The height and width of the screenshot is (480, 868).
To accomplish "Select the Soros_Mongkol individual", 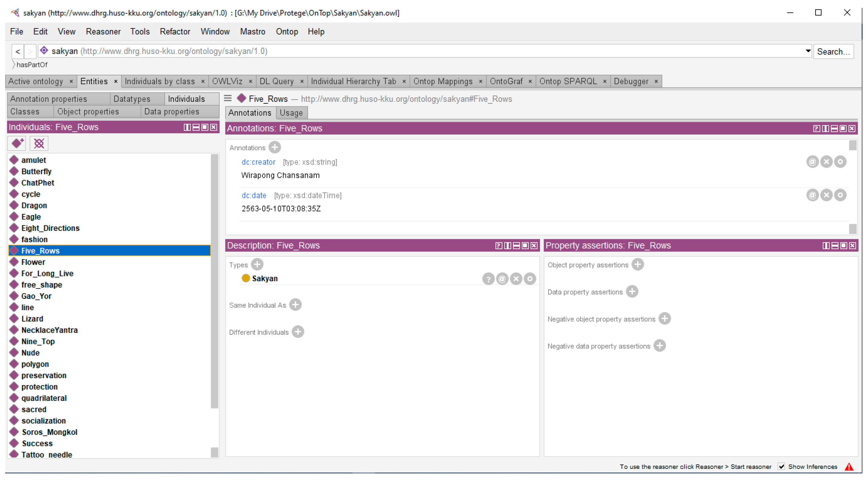I will pyautogui.click(x=49, y=432).
